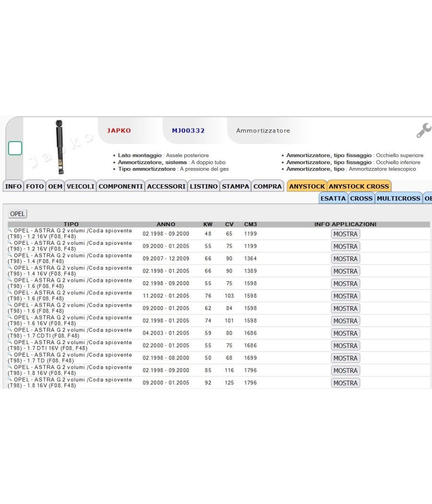Screen dimensions: 432x504
Task: Select the VEICOLI tab
Action: (x=80, y=186)
